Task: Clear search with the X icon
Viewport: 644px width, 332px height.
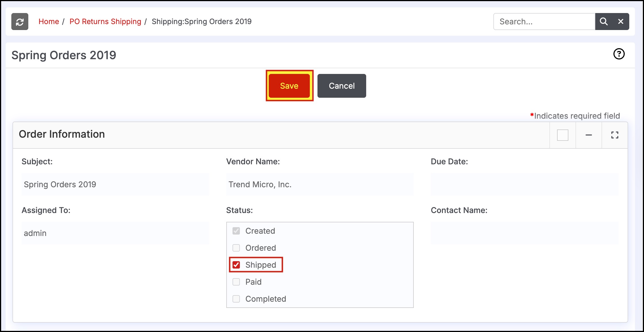Action: click(x=621, y=22)
